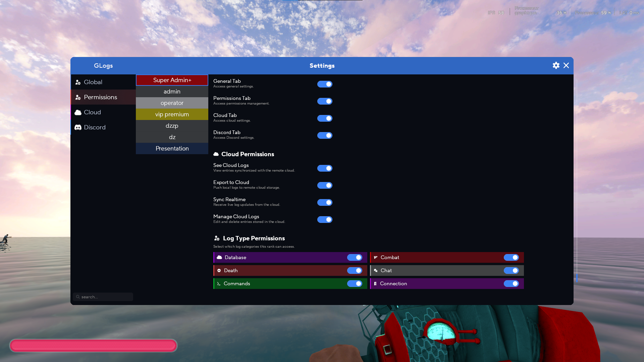Click the Cloud Permissions header cloud icon

click(x=216, y=154)
